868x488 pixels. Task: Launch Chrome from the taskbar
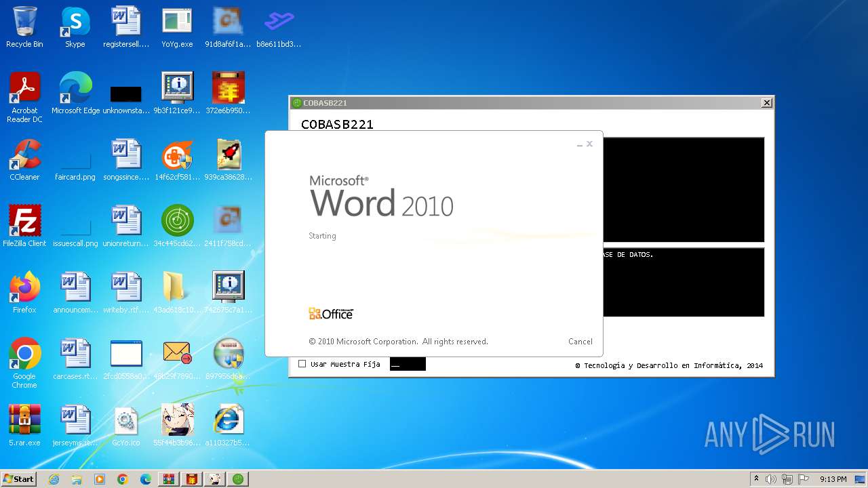pyautogui.click(x=123, y=479)
